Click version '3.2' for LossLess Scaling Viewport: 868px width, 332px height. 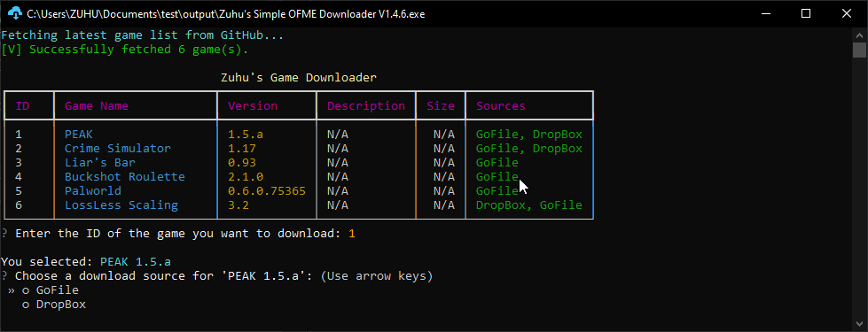click(x=239, y=205)
